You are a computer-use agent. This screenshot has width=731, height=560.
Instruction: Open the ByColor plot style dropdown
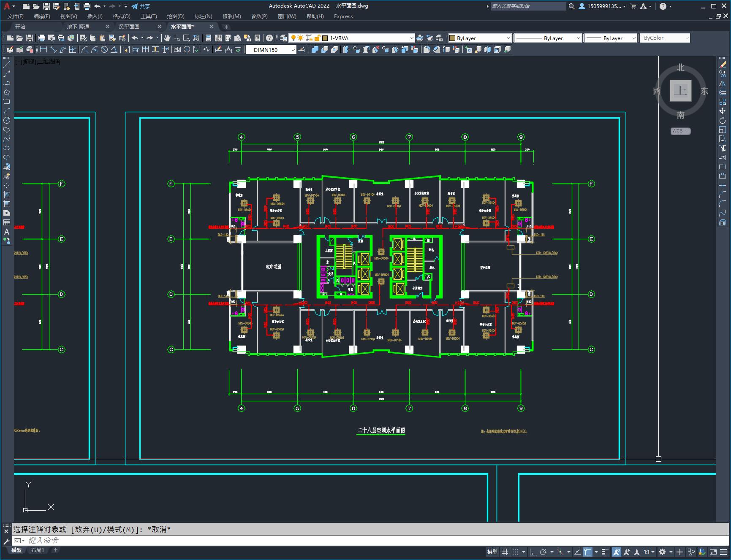(665, 38)
